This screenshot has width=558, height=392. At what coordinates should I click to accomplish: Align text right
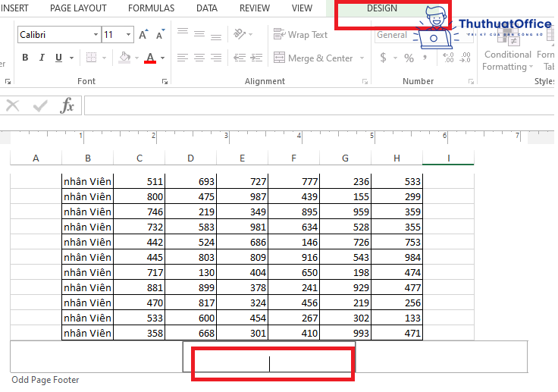(216, 58)
